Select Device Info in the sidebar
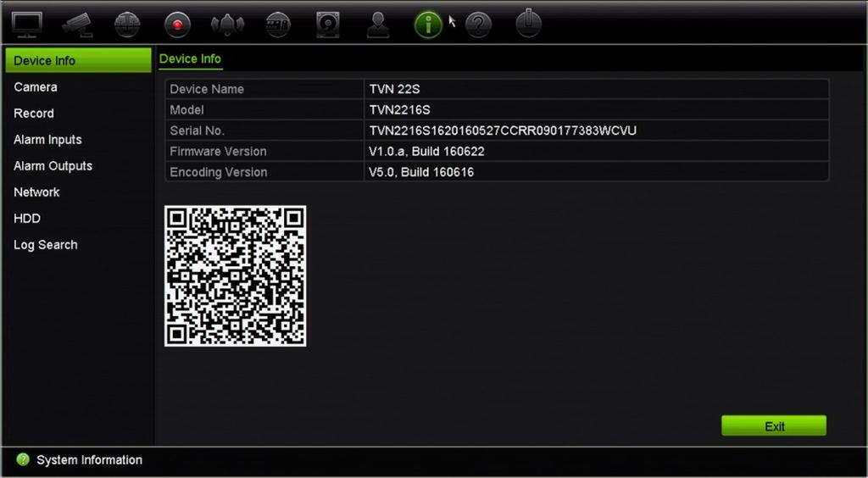868x478 pixels. (x=78, y=60)
